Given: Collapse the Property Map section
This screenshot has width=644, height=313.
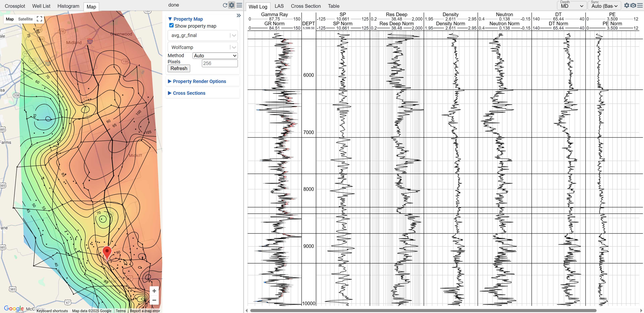Looking at the screenshot, I should pos(185,19).
